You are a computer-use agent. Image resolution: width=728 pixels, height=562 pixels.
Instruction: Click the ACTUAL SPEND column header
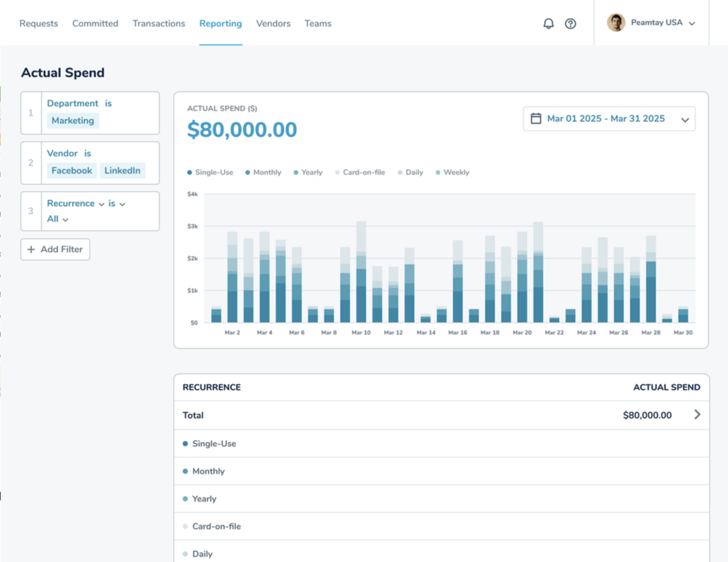coord(666,388)
